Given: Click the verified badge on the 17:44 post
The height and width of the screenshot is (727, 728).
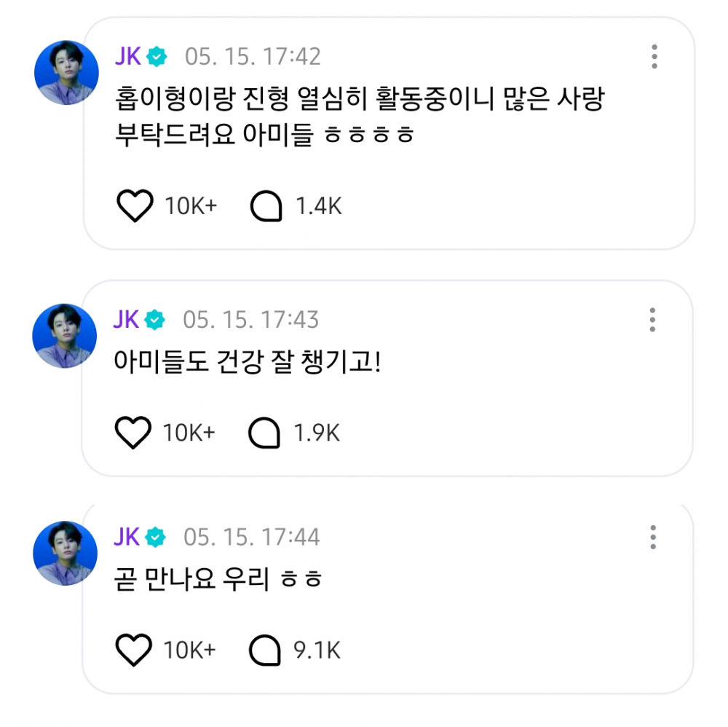Looking at the screenshot, I should click(156, 538).
